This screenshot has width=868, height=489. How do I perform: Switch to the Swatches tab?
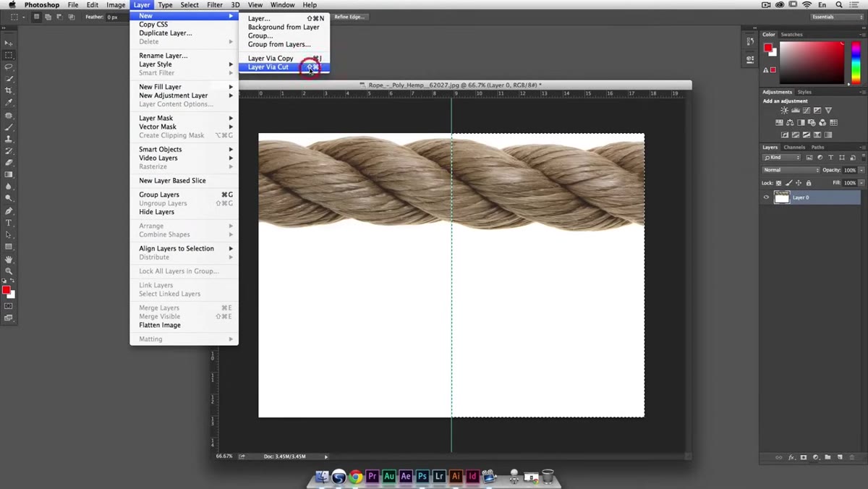(791, 35)
